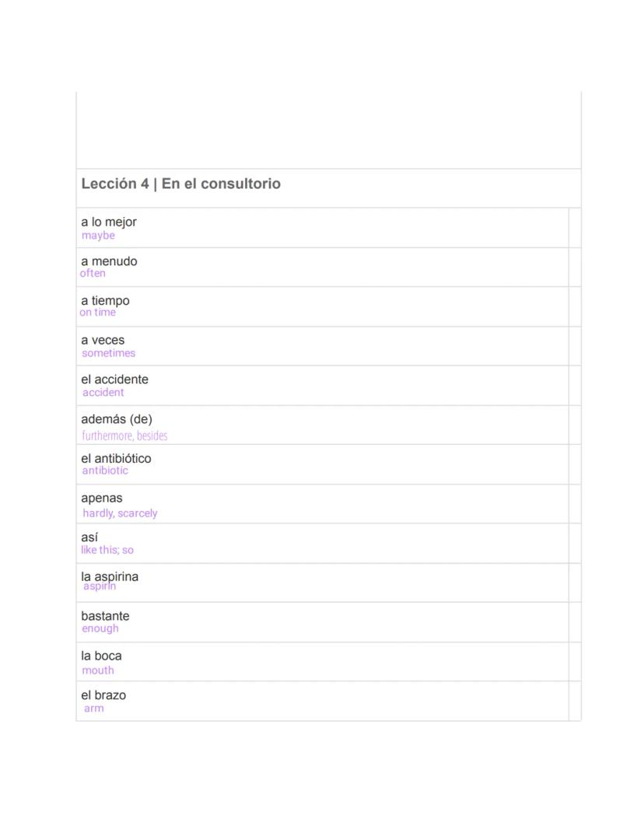
Task: Click the purple word "sometimes"
Action: [108, 353]
